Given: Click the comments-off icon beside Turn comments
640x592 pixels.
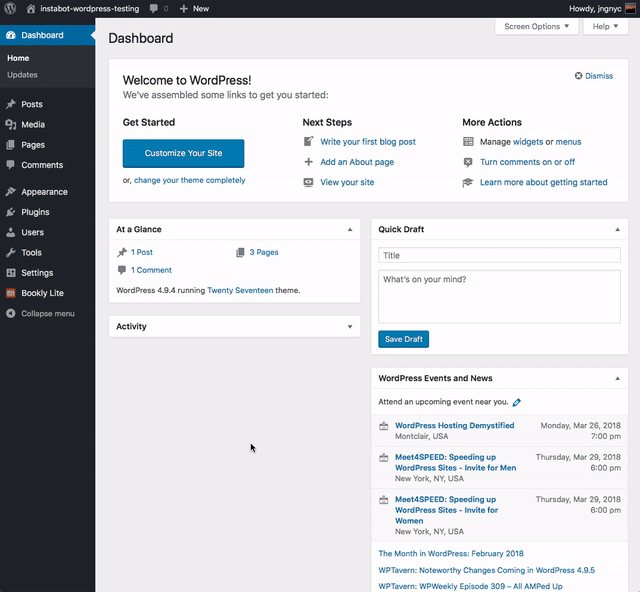Looking at the screenshot, I should 468,162.
